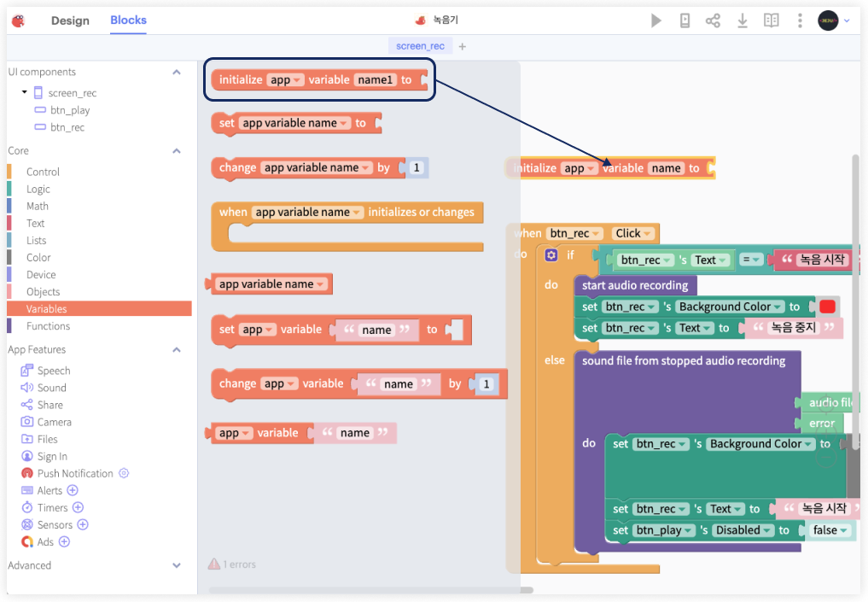Click the red color swatch block
This screenshot has height=602, width=868.
point(827,307)
